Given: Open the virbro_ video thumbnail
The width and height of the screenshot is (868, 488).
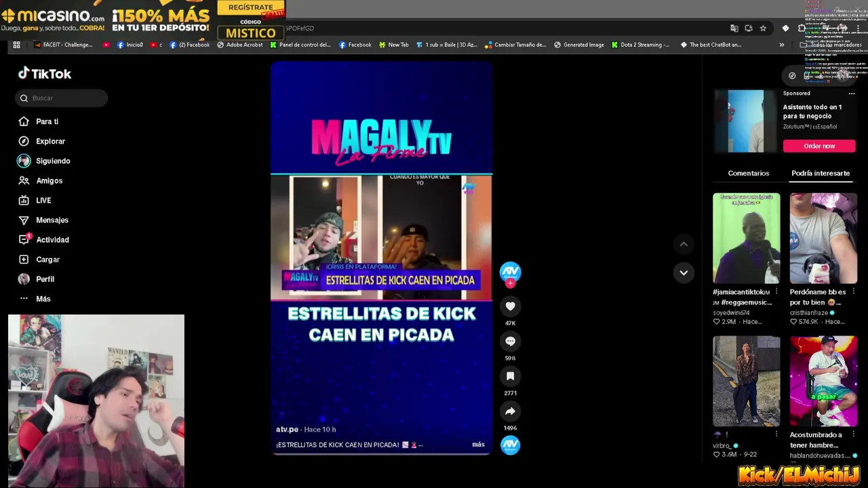Looking at the screenshot, I should click(x=746, y=381).
